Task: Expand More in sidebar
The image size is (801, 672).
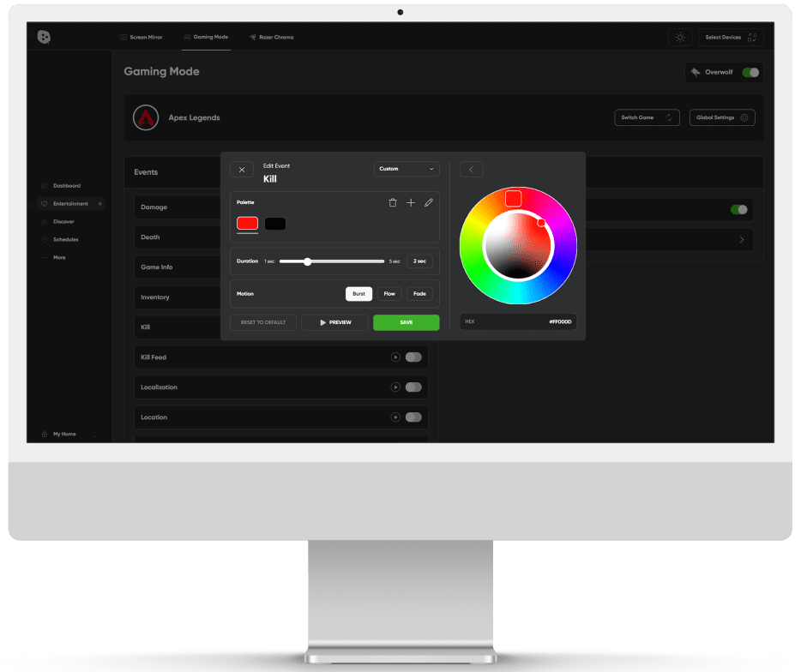Action: click(59, 257)
